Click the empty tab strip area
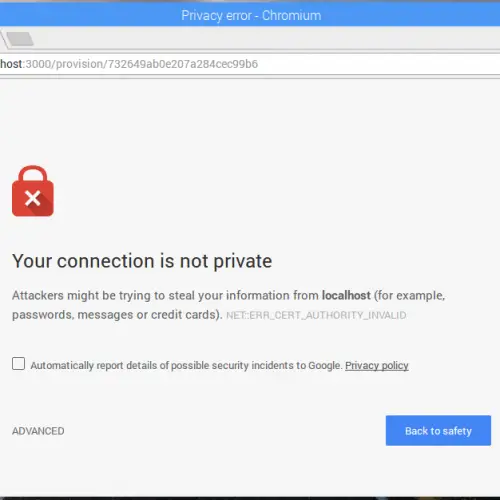The width and height of the screenshot is (500, 500). coord(267,38)
